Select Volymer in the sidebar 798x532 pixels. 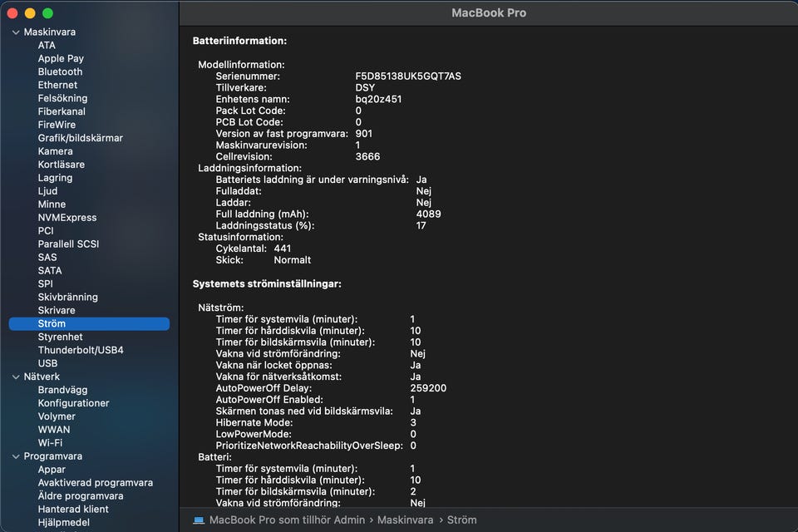(57, 416)
